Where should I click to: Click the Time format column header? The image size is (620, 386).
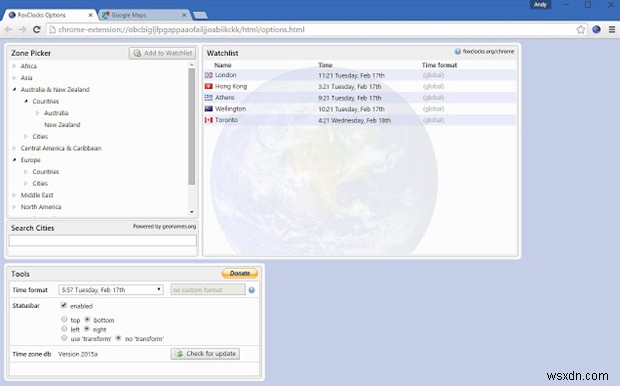439,65
